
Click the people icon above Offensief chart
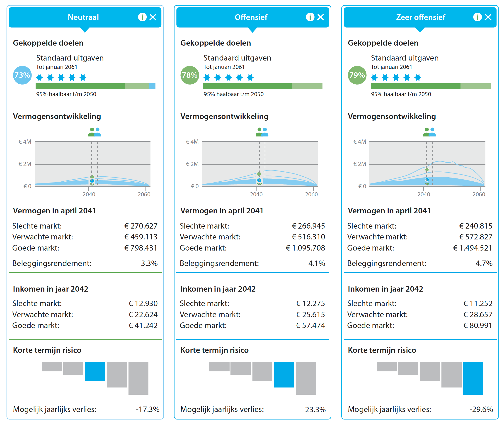tap(262, 132)
